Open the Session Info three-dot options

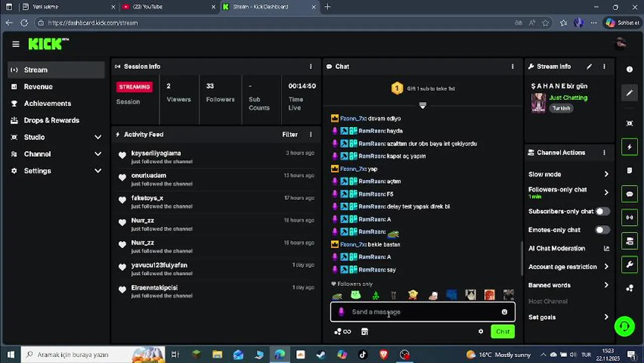tap(310, 67)
